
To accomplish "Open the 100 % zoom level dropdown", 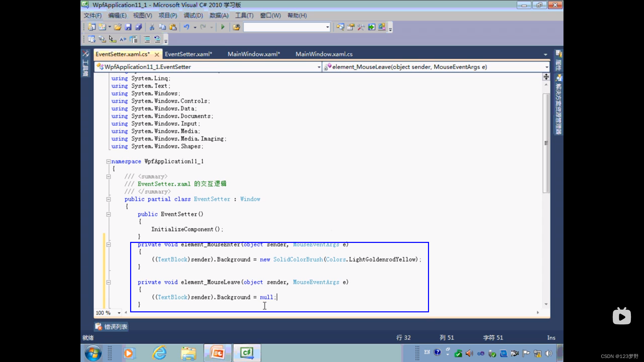I will point(119,313).
